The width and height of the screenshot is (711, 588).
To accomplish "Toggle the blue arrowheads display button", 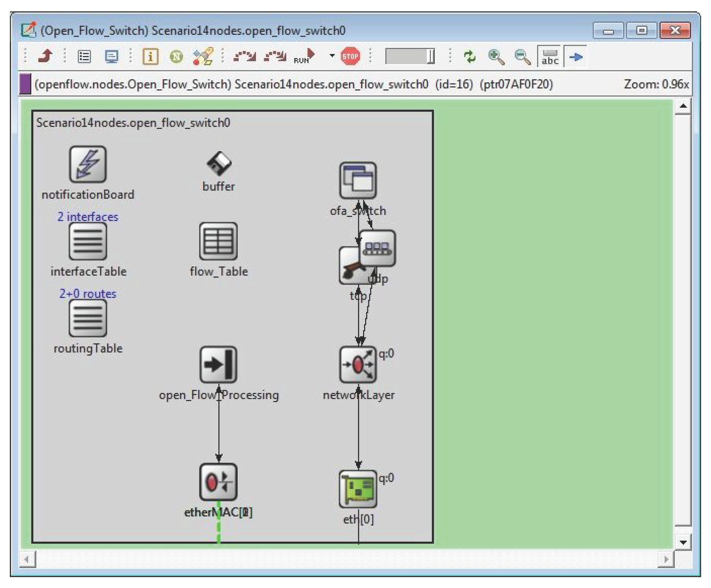I will [x=576, y=57].
